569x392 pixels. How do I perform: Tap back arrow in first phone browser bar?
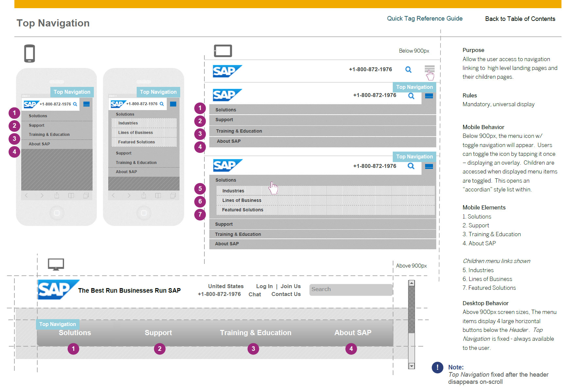(26, 195)
